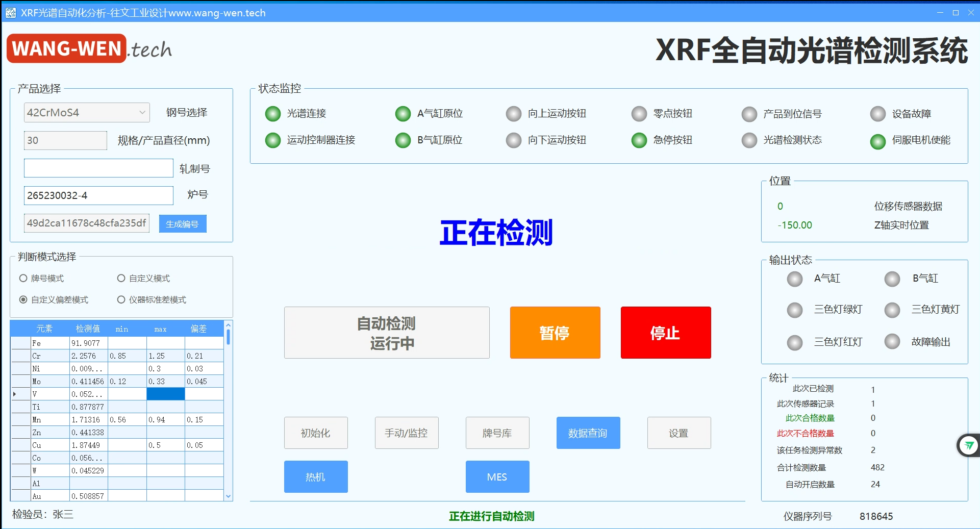Select the 自定义模式 radio button

pyautogui.click(x=121, y=278)
